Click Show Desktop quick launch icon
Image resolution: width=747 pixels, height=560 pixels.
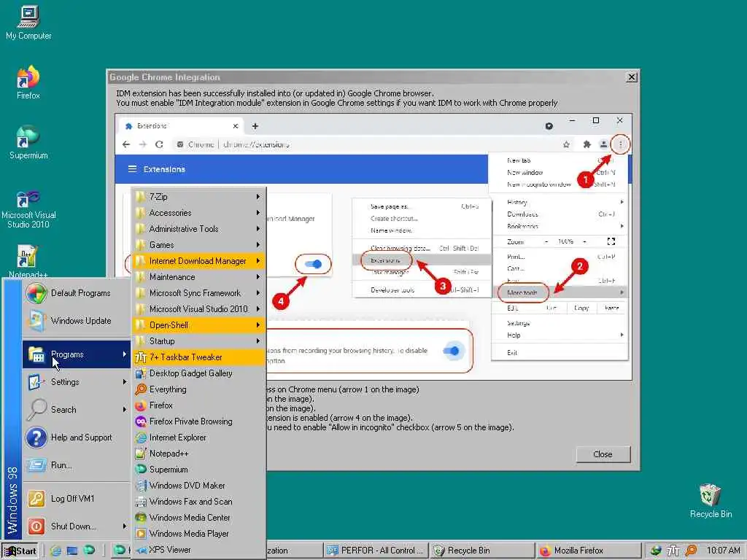coord(72,551)
